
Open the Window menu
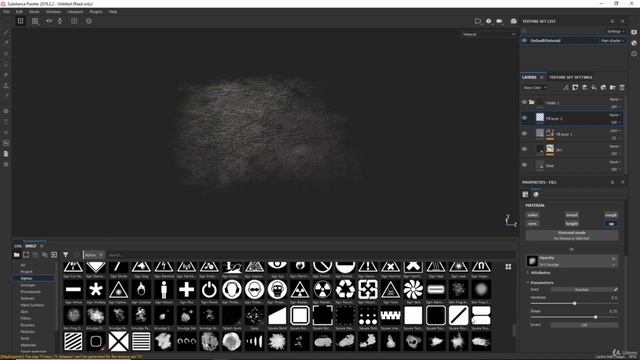tap(53, 12)
